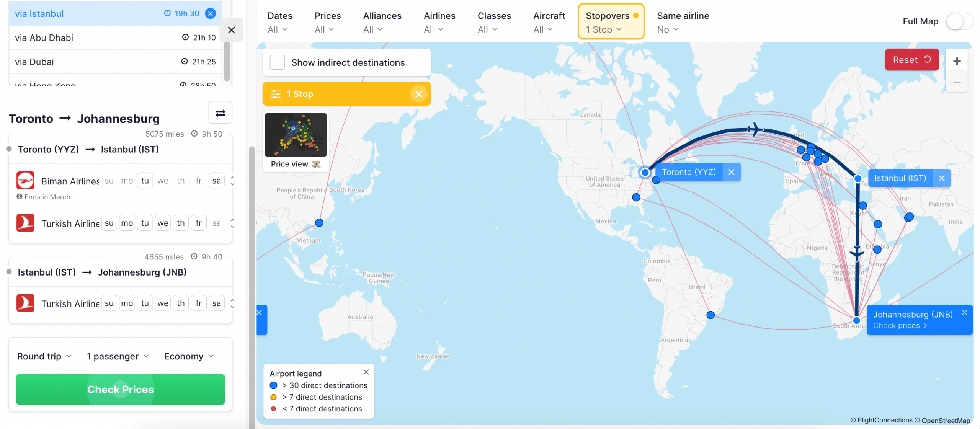Select the via Abu Dhabi route

(115, 38)
